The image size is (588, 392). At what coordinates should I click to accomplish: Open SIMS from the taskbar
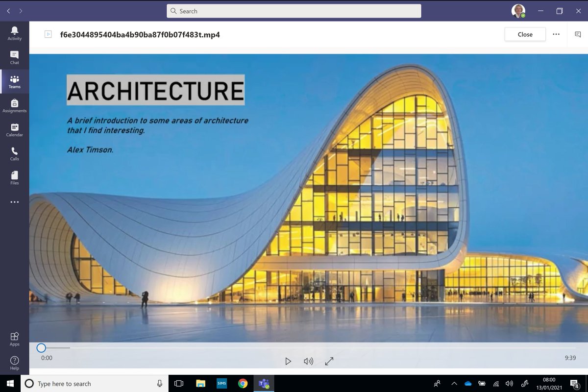(221, 384)
